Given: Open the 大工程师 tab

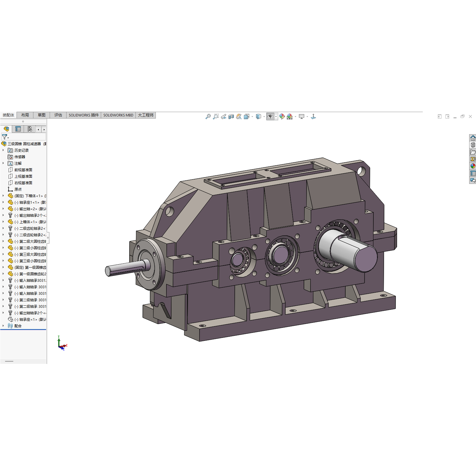Looking at the screenshot, I should tap(146, 115).
